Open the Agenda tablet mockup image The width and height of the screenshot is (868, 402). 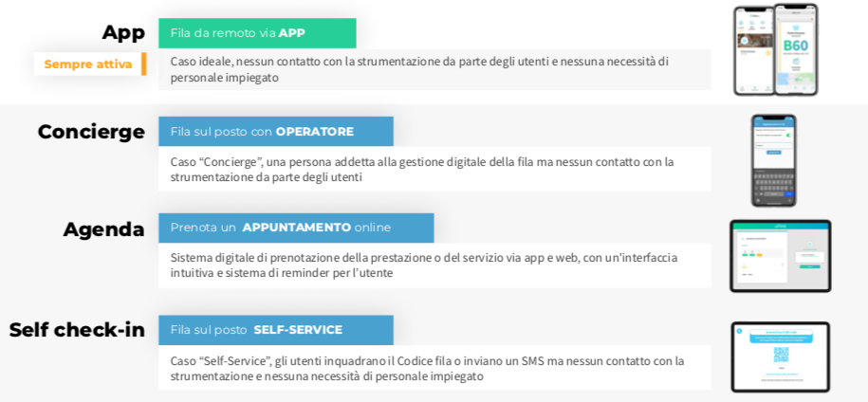pyautogui.click(x=780, y=256)
